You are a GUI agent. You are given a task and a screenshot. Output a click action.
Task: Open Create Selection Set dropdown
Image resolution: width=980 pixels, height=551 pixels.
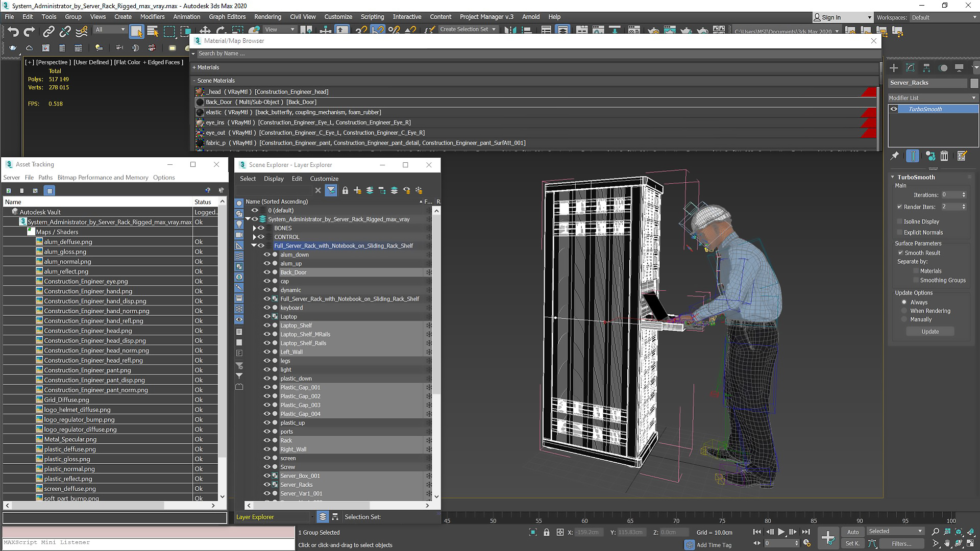468,29
